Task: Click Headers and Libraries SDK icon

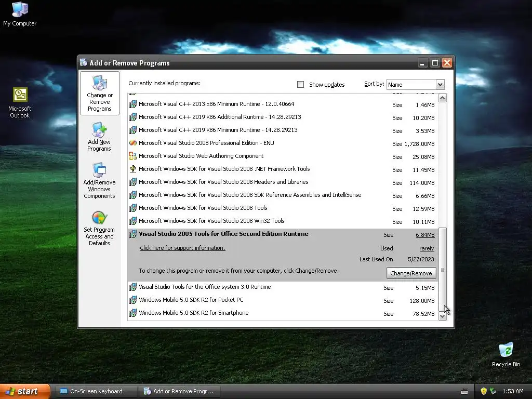Action: click(x=133, y=182)
